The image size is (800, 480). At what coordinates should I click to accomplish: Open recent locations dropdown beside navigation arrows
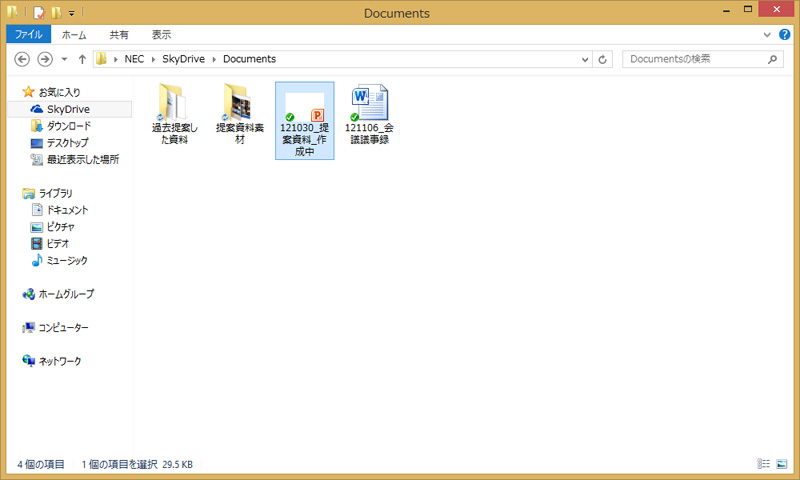pos(64,59)
